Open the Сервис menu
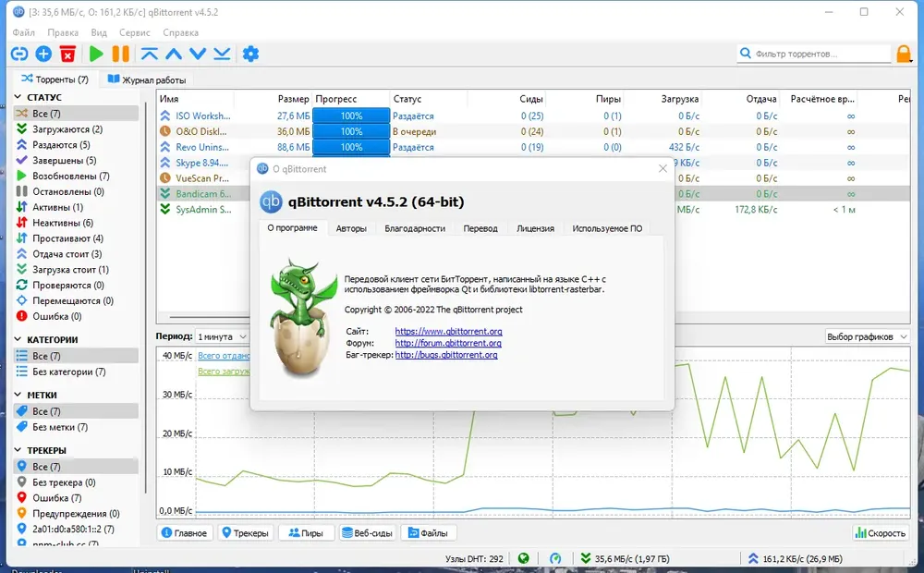 (x=134, y=32)
